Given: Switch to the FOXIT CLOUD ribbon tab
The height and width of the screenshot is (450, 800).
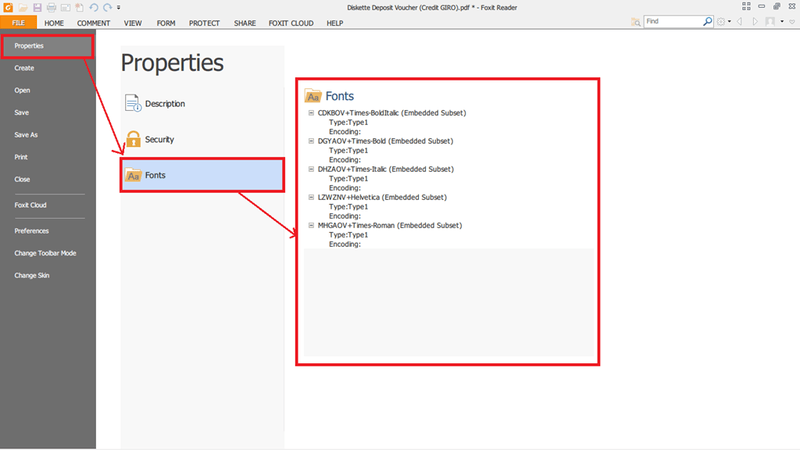Looking at the screenshot, I should [x=291, y=23].
